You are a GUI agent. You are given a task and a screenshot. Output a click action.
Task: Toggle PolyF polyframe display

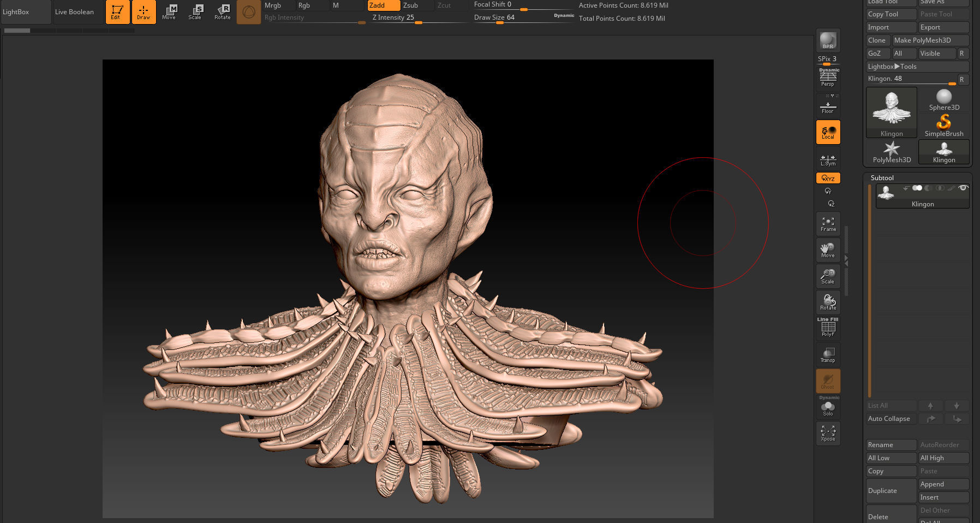(828, 328)
